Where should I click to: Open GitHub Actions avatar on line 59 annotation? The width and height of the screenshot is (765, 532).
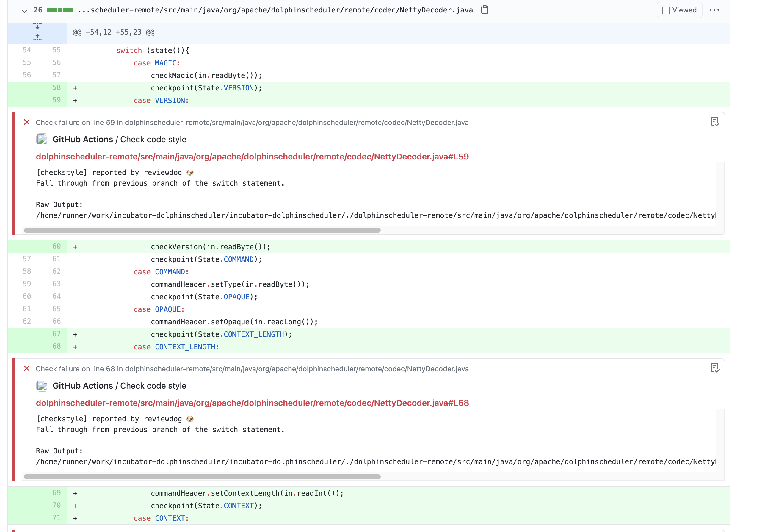(42, 139)
